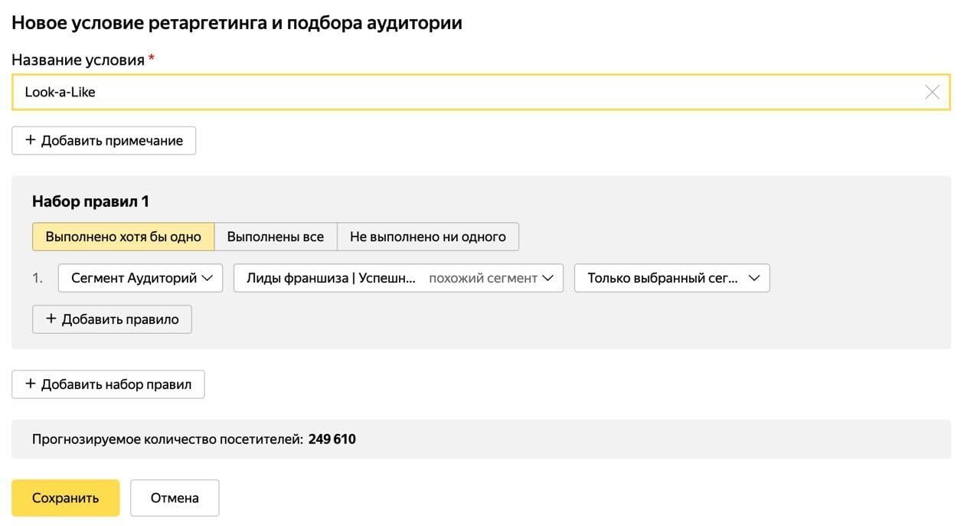Click plus icon beside Добавить набор правил
Image resolution: width=980 pixels, height=526 pixels.
pos(31,384)
